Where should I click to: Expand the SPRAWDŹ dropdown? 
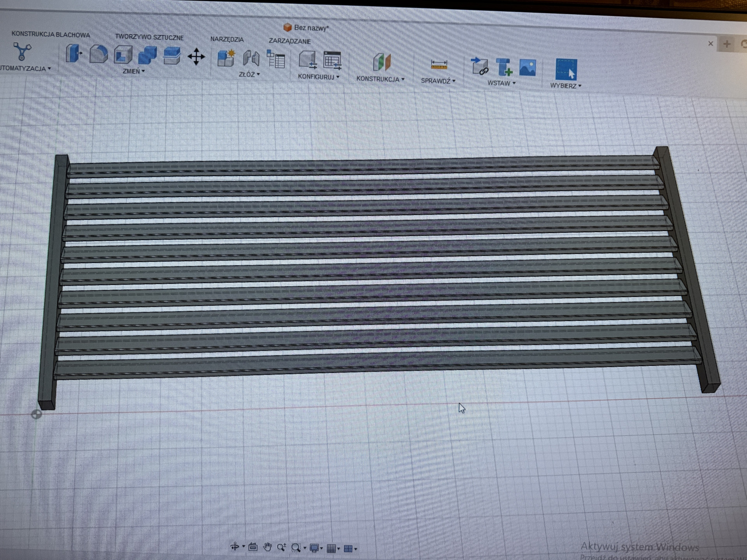tap(438, 81)
